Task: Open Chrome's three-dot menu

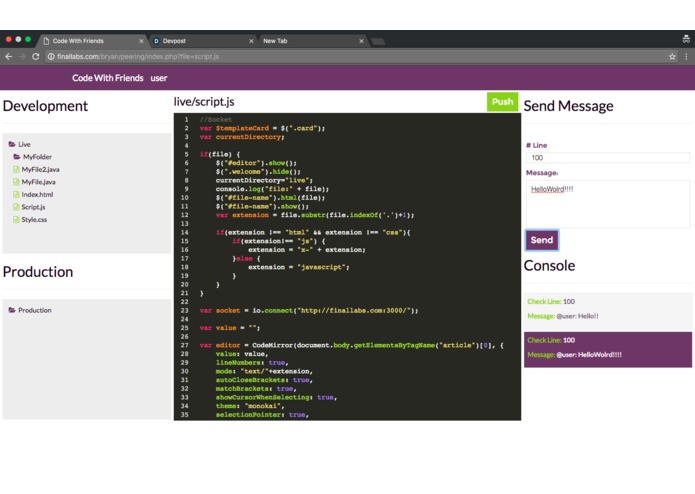Action: (686, 56)
